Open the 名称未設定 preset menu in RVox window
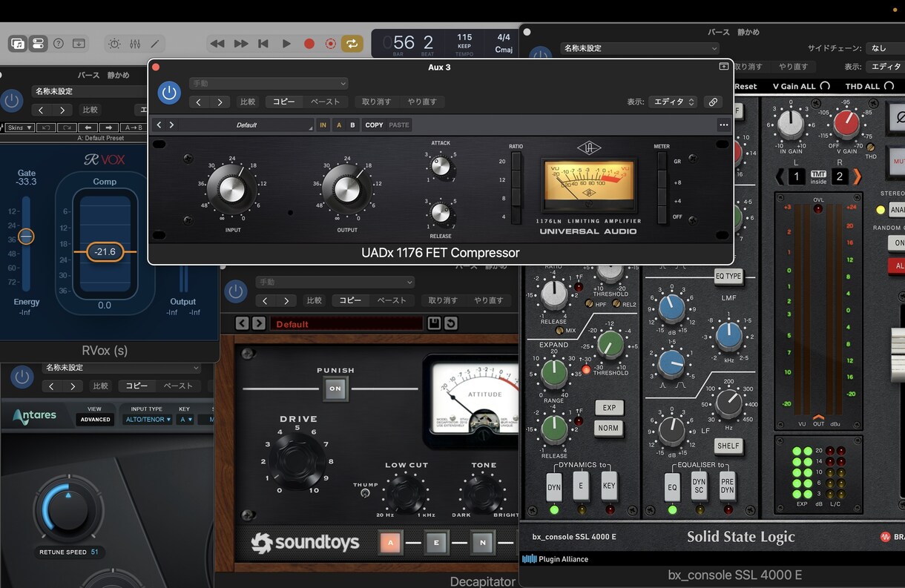 pyautogui.click(x=89, y=91)
